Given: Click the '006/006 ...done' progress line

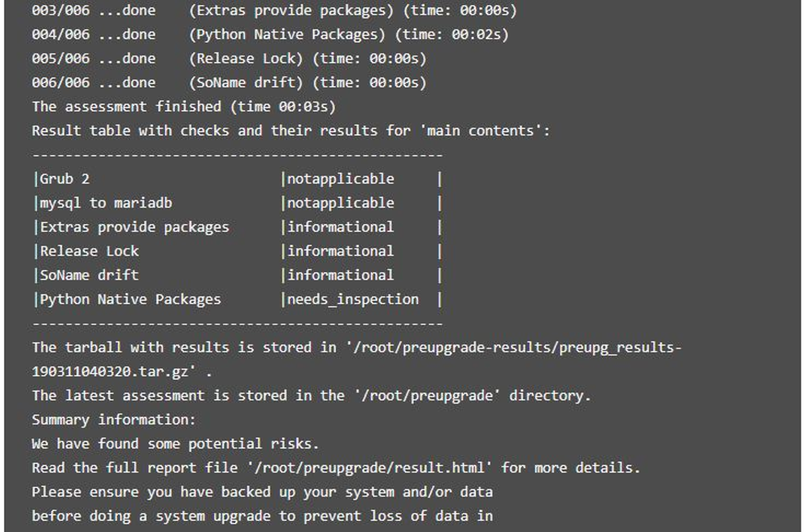Looking at the screenshot, I should click(x=94, y=82).
